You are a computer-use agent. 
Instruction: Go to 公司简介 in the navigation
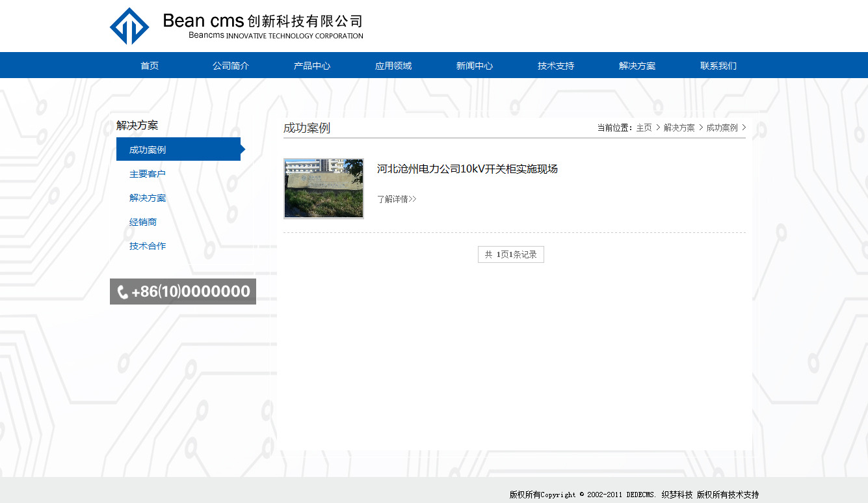pos(231,66)
